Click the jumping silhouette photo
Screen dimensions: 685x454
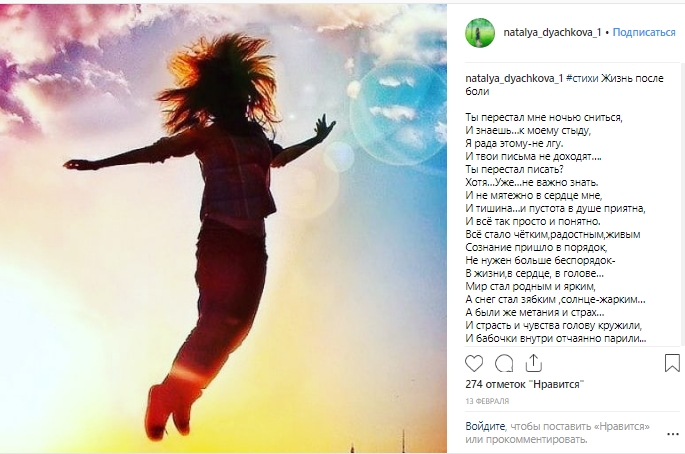tap(223, 228)
